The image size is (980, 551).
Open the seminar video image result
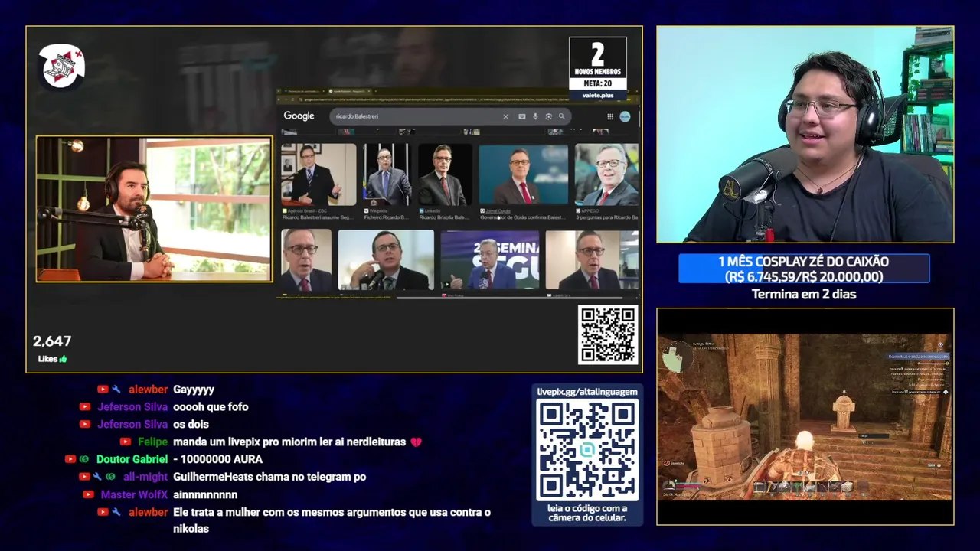pos(489,260)
